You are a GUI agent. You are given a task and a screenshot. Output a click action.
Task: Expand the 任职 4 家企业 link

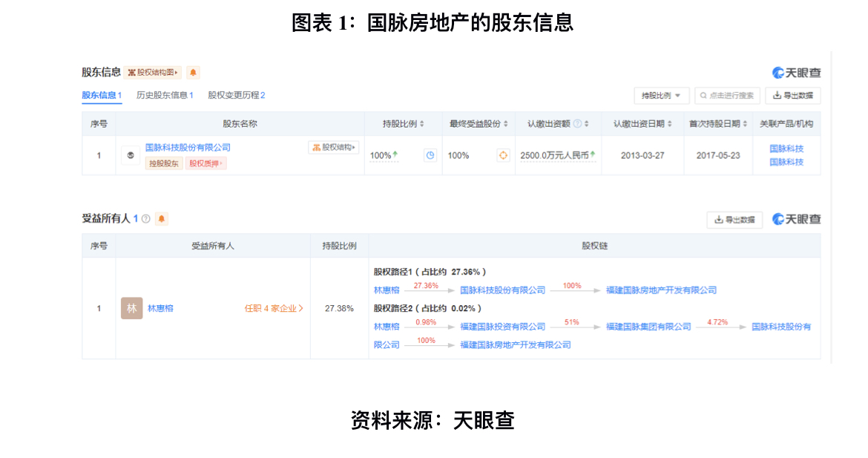(274, 309)
